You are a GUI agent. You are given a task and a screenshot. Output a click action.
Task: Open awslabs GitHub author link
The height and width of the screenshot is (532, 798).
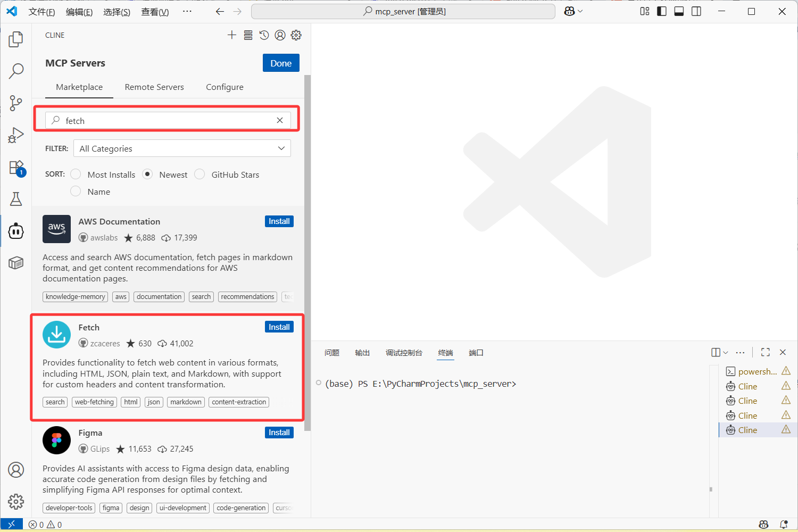(x=98, y=237)
